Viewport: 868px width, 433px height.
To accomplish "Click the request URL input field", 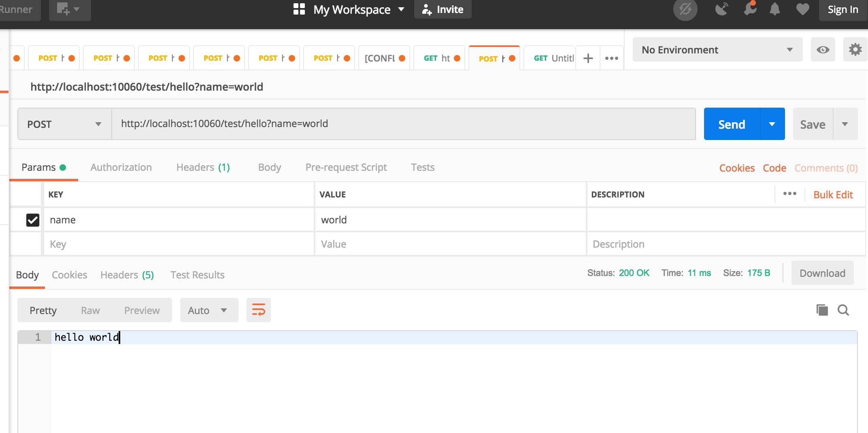I will 403,124.
